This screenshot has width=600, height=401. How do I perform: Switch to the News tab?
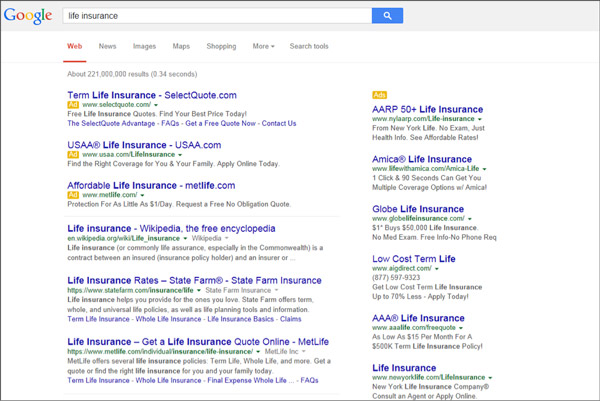click(107, 46)
